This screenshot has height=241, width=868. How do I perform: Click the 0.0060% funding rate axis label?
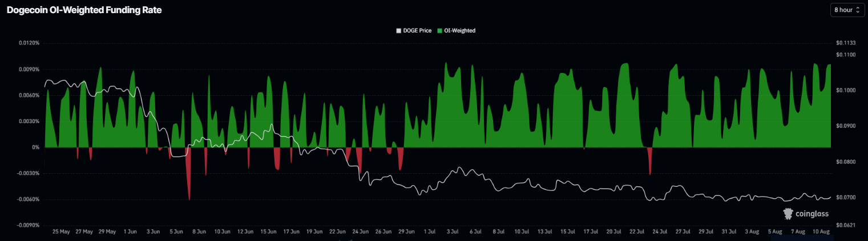28,95
